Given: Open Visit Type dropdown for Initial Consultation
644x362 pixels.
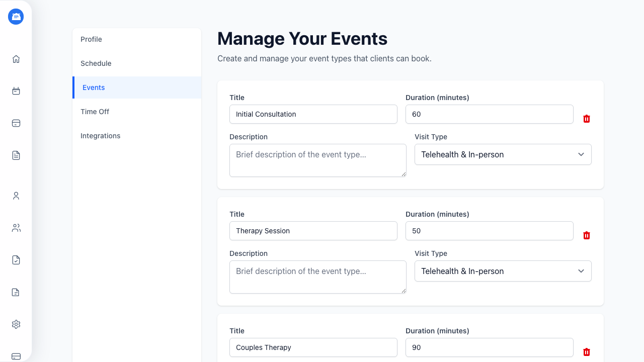Looking at the screenshot, I should point(503,154).
